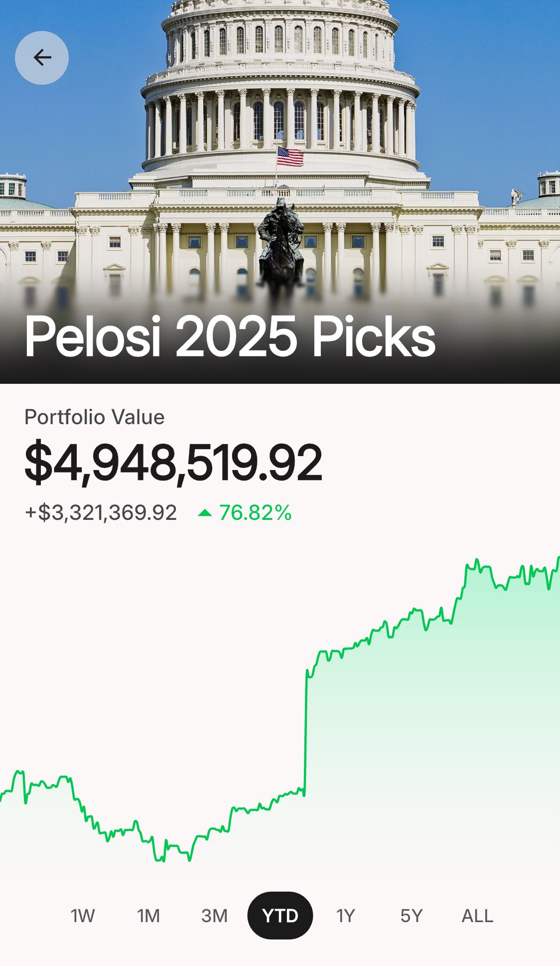Click the Pelosi 2025 Picks title
The image size is (560, 966).
click(230, 337)
